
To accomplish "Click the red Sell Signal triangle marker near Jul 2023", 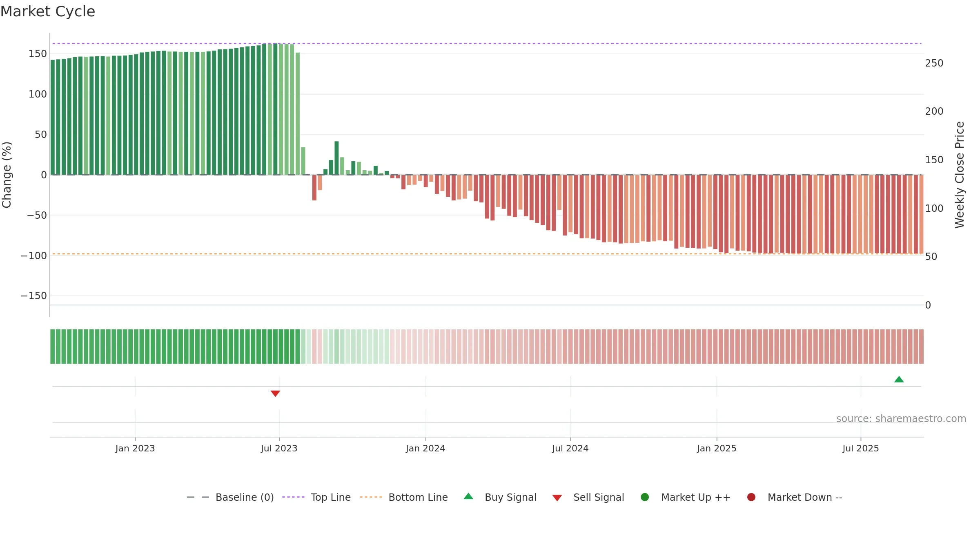I will click(275, 393).
